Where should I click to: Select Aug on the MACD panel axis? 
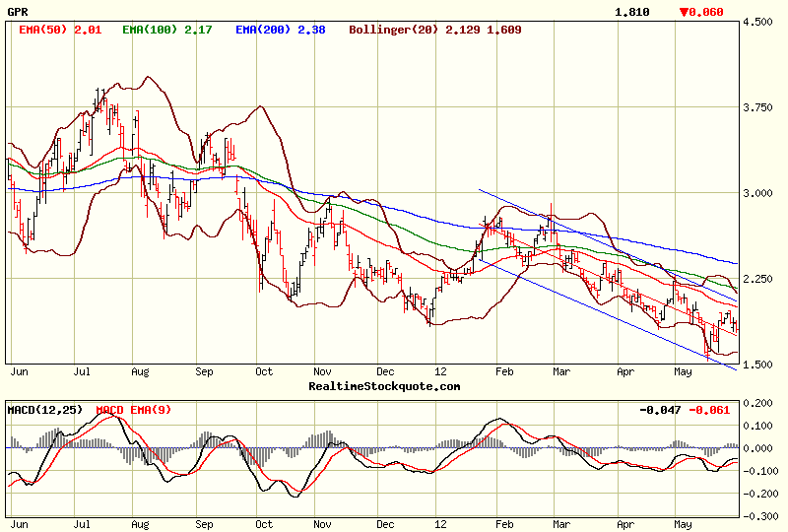pos(140,524)
